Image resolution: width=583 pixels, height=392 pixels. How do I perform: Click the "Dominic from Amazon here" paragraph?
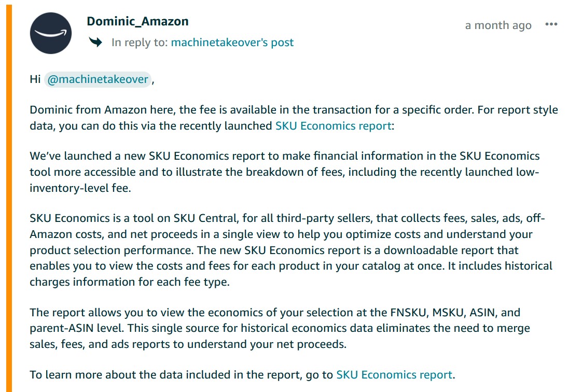click(294, 118)
